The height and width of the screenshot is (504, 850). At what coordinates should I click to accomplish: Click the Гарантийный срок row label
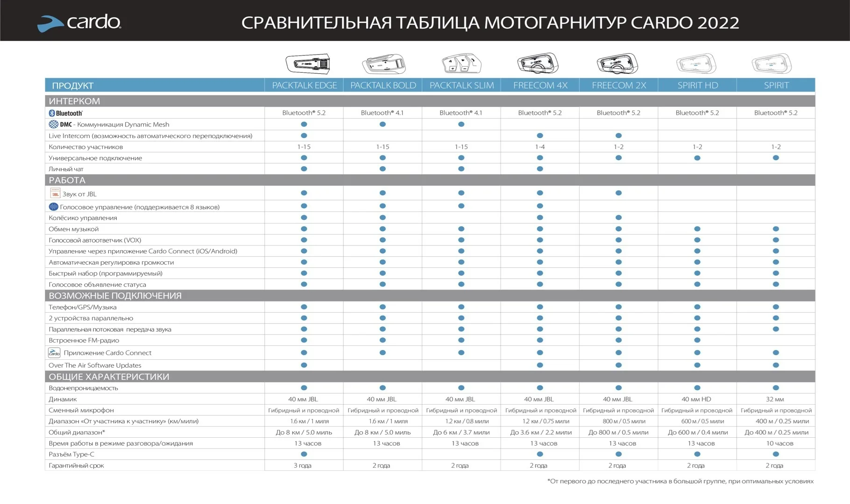(76, 465)
